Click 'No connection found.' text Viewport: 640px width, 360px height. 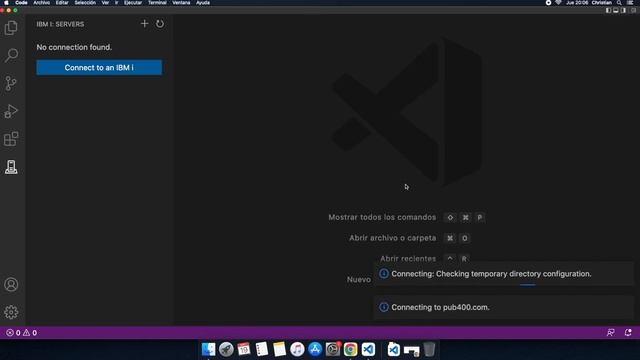coord(74,47)
